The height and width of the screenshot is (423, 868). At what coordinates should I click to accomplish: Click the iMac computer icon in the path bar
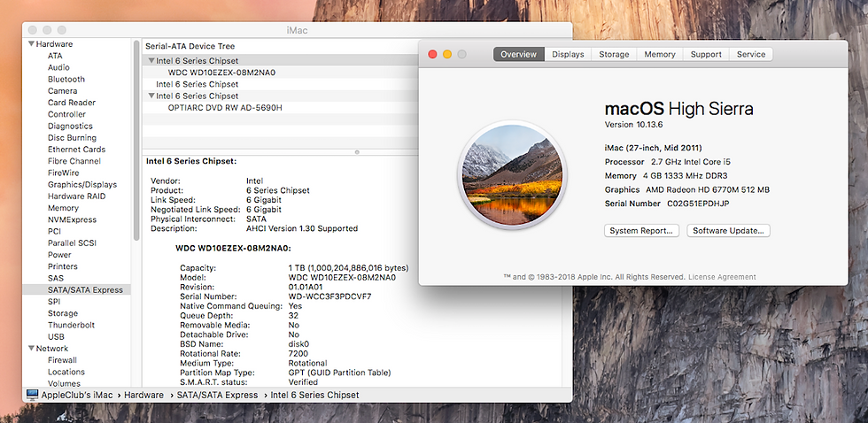point(32,395)
